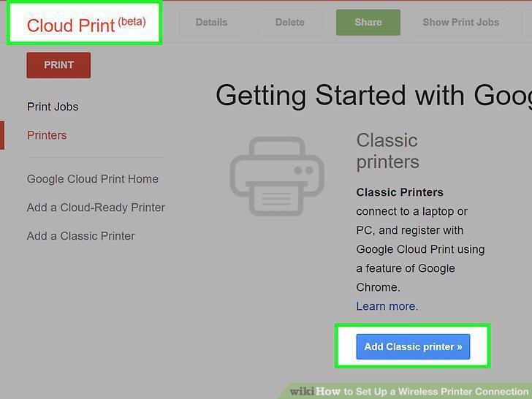Click the Add Classic printer button
This screenshot has width=532, height=399.
point(413,346)
